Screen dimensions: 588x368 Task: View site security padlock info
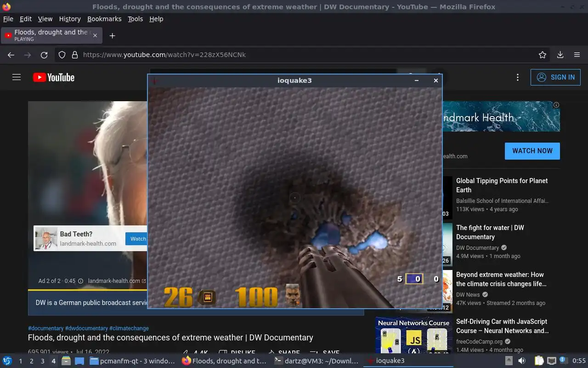(x=75, y=55)
